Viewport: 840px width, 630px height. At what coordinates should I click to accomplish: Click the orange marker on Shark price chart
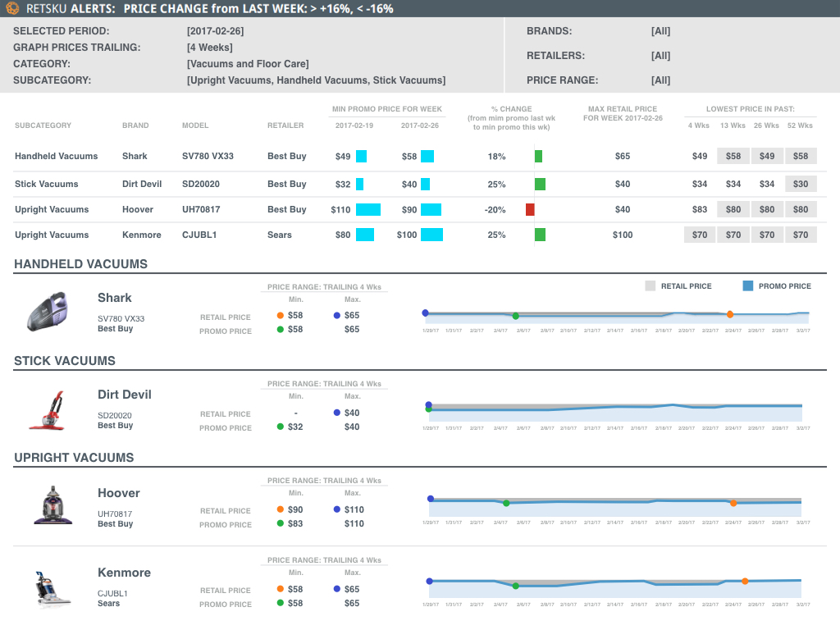pos(729,314)
